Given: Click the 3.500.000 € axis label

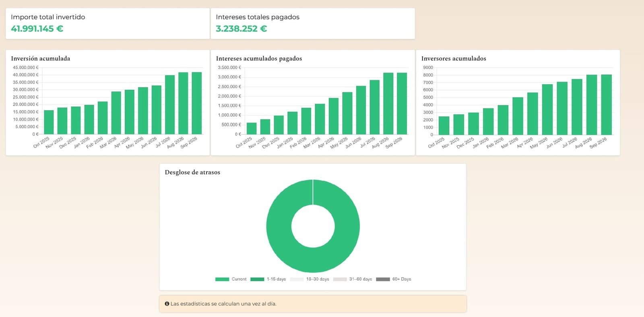Looking at the screenshot, I should click(x=230, y=68).
